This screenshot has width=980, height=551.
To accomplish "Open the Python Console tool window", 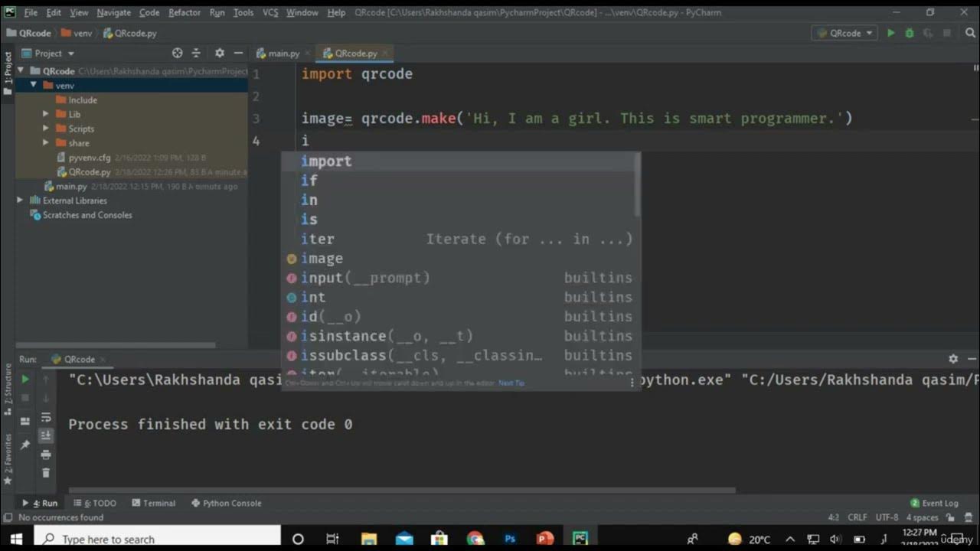I will pyautogui.click(x=226, y=503).
